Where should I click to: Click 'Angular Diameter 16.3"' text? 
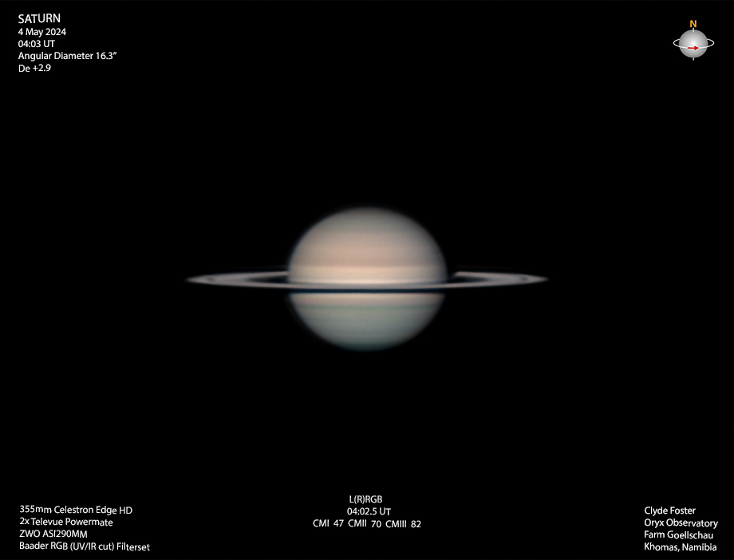tap(67, 56)
